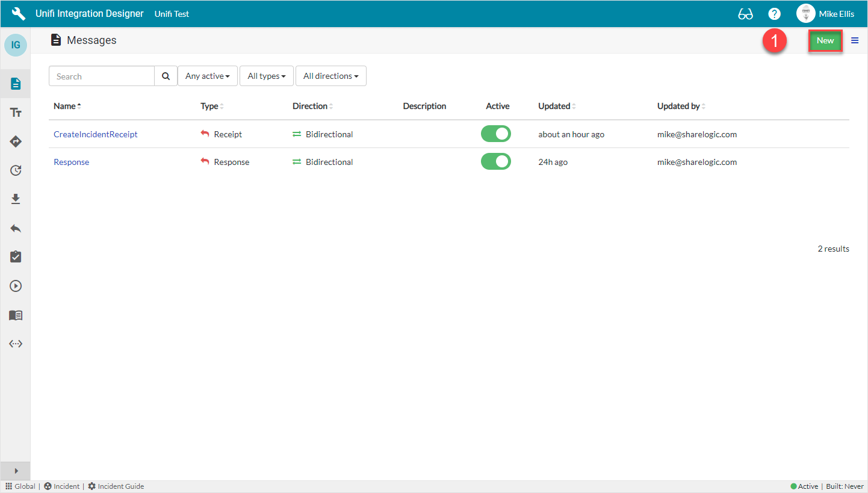Open the clock-refresh poller icon in sidebar
868x493 pixels.
click(16, 170)
